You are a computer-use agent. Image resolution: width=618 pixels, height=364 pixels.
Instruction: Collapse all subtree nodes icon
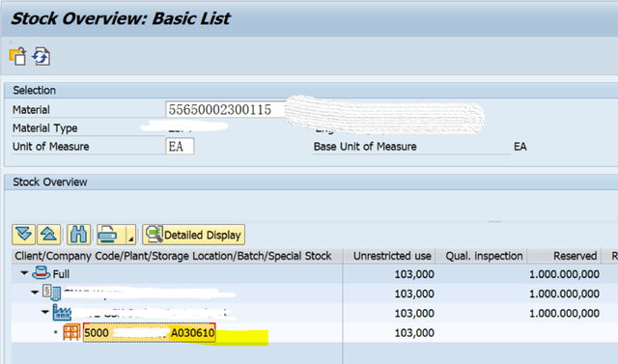tap(49, 235)
